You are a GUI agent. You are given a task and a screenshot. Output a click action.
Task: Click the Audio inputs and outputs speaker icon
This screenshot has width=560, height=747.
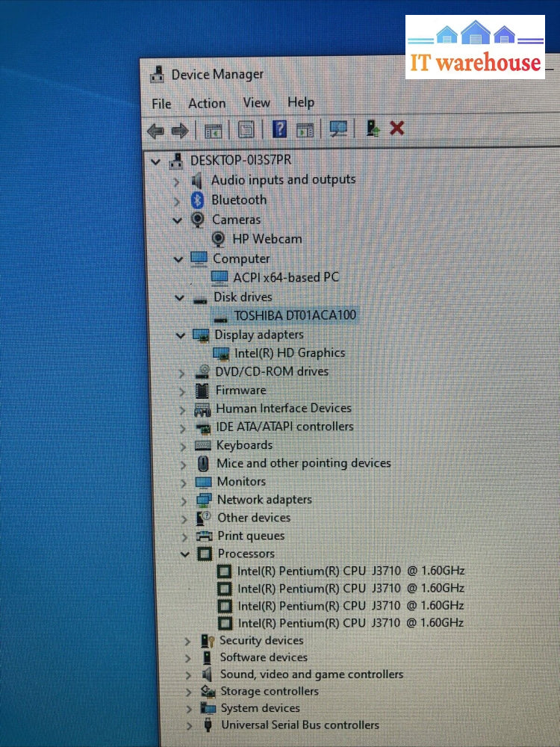click(196, 181)
